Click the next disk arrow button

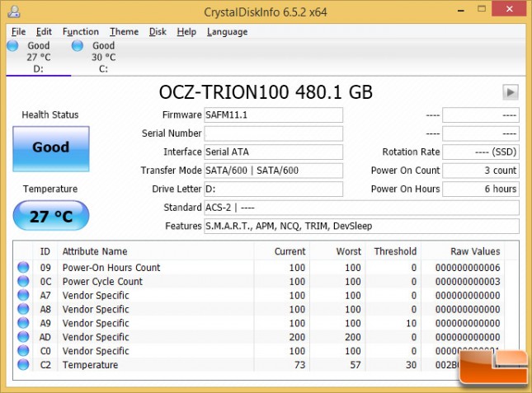tap(511, 92)
